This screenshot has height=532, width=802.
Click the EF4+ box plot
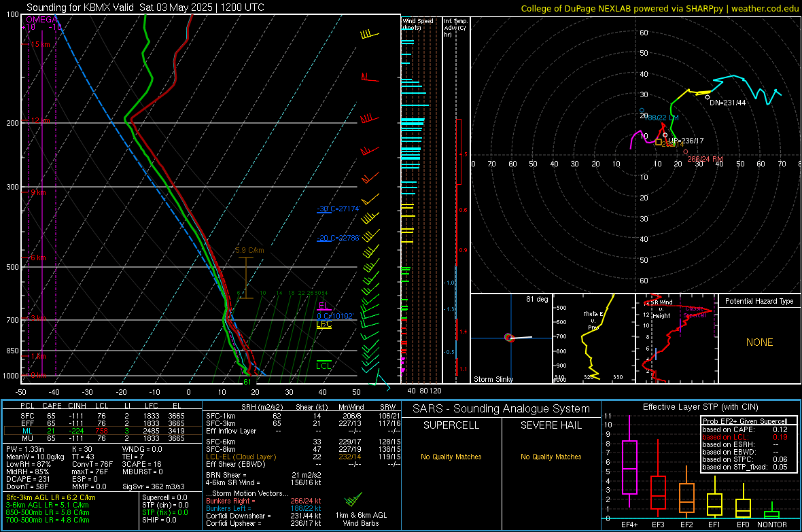point(629,461)
